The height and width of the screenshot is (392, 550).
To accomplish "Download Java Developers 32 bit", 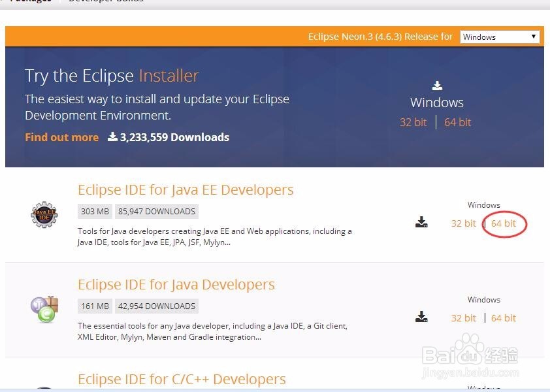I will point(463,318).
